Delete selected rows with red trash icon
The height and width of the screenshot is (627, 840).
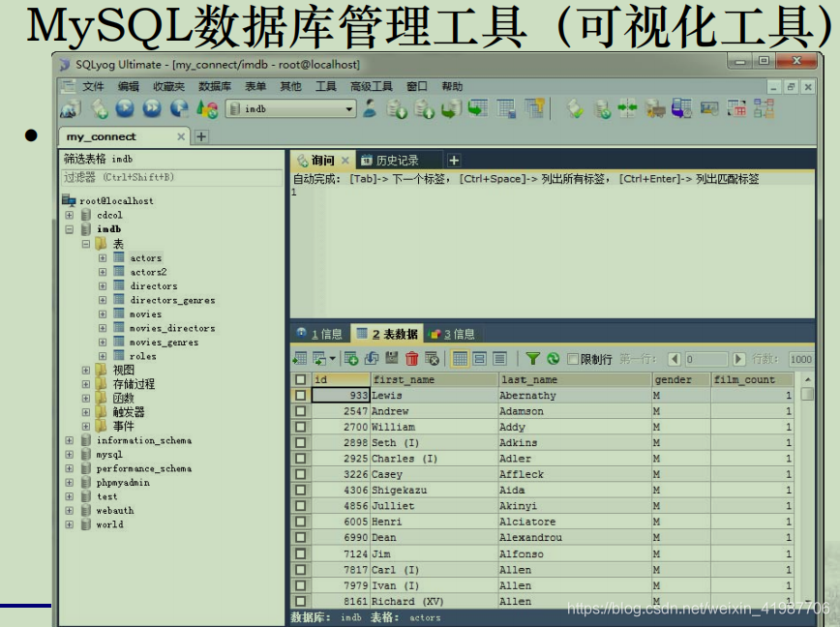(411, 358)
